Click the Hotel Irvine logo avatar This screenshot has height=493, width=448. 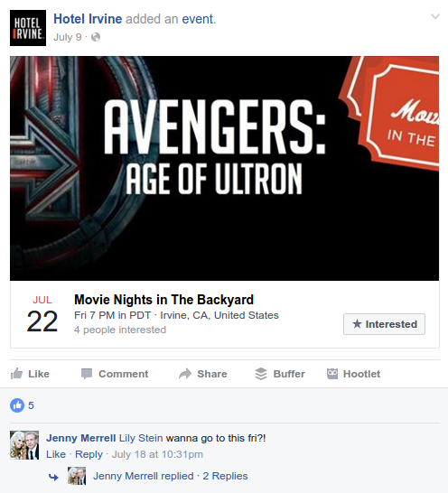click(28, 28)
